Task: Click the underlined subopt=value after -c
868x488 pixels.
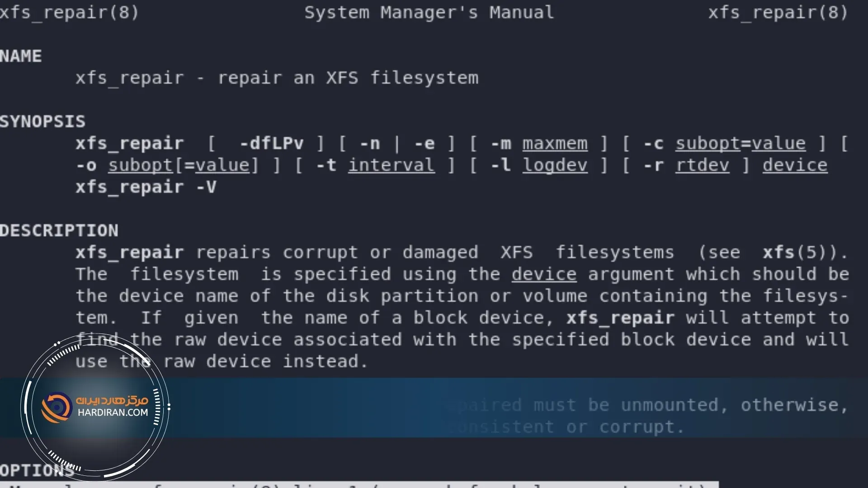Action: click(740, 144)
